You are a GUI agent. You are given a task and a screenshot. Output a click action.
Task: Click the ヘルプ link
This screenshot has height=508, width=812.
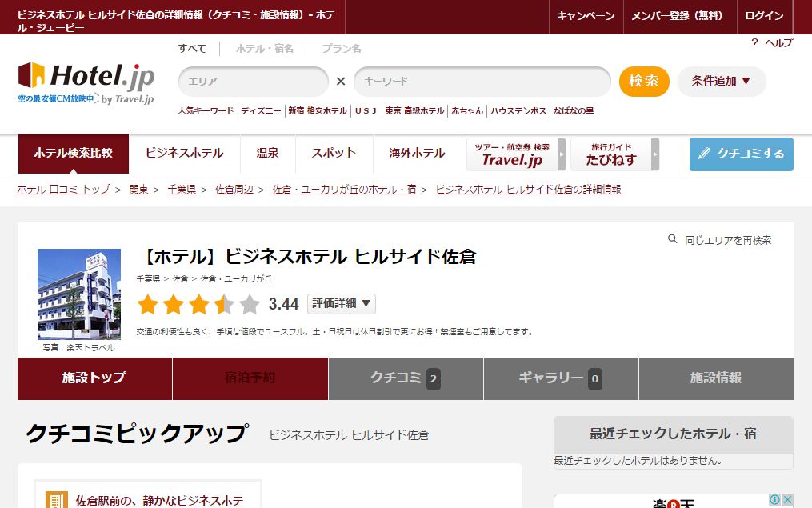click(x=779, y=43)
